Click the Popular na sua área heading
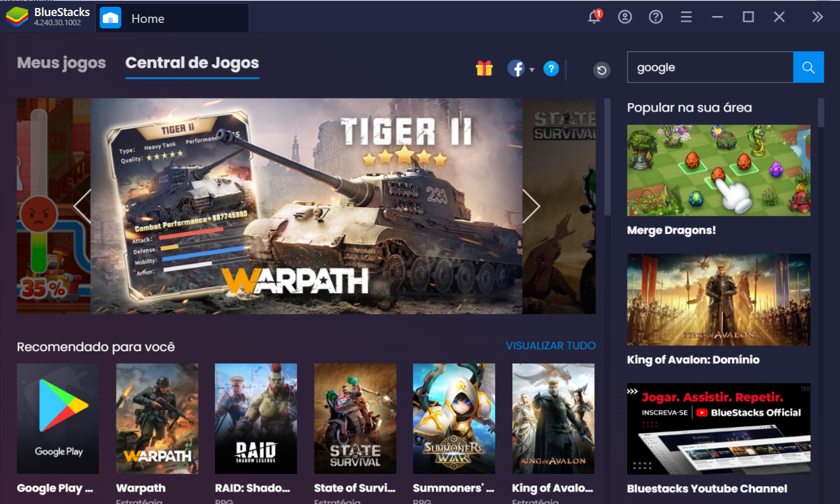Screen dimensions: 840x504 tap(689, 108)
